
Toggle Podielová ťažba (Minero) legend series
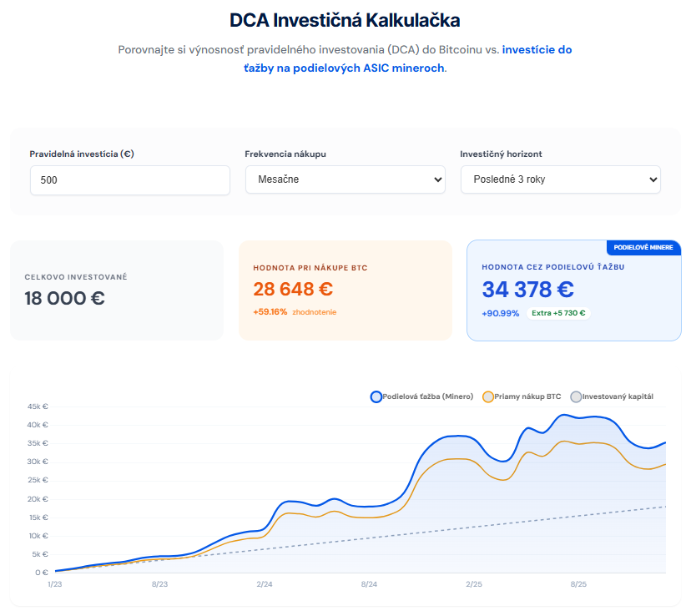click(421, 396)
